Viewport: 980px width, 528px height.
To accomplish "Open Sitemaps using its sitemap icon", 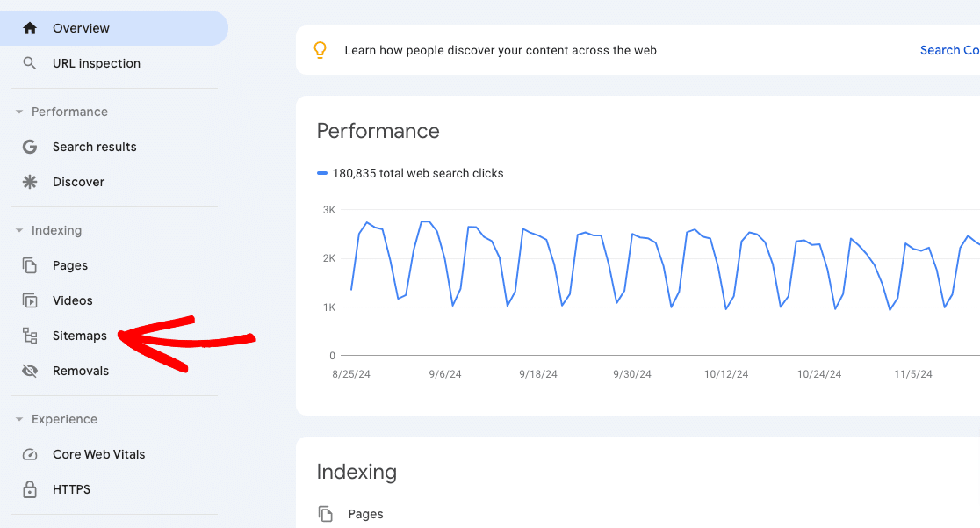I will tap(30, 336).
